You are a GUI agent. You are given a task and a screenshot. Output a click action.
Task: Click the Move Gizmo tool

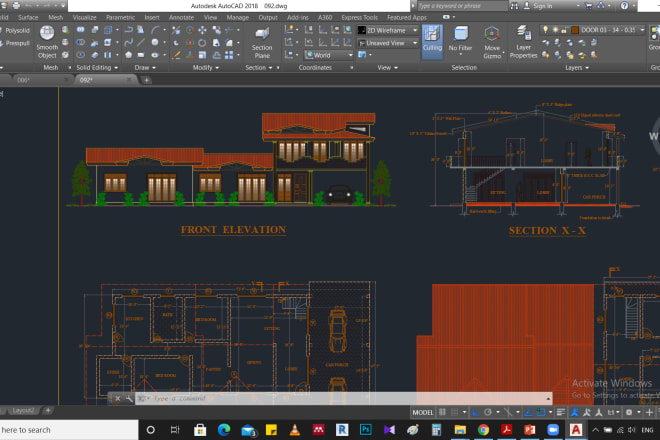(492, 41)
